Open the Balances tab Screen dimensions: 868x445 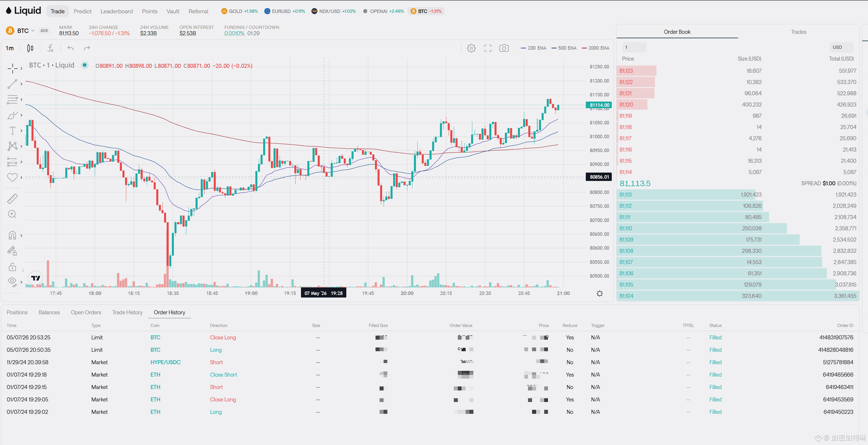[x=49, y=312]
